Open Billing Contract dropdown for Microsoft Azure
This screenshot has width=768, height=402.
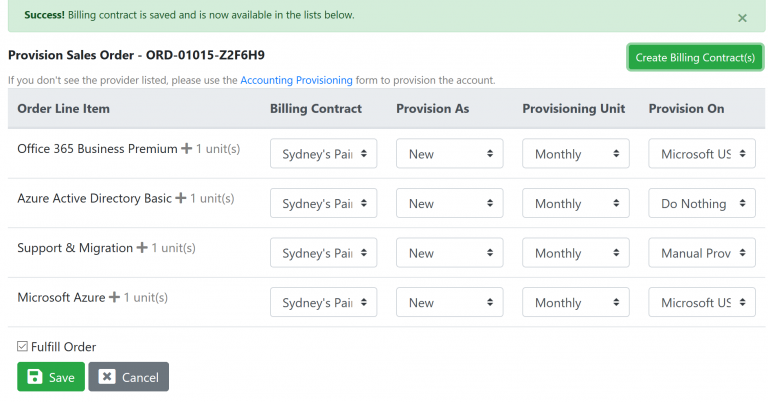tap(323, 303)
